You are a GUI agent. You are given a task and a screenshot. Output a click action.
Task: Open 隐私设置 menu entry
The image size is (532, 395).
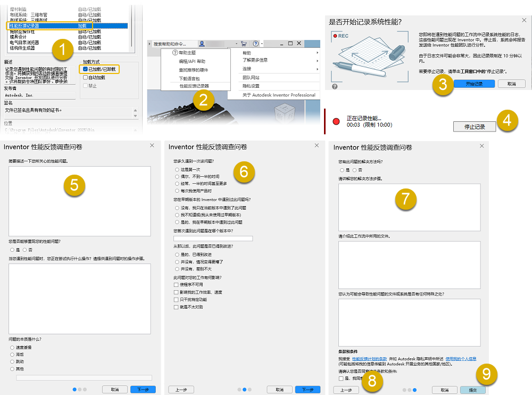(x=251, y=86)
